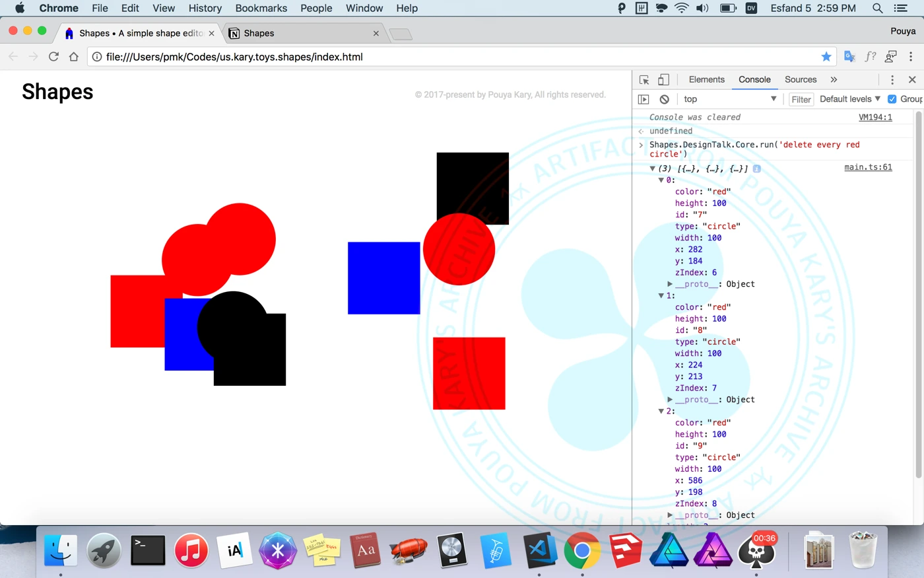Switch to the Elements tab

[x=706, y=80]
